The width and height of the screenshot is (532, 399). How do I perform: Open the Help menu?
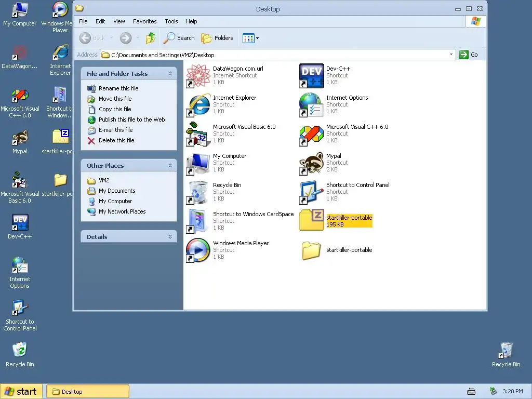tap(191, 21)
